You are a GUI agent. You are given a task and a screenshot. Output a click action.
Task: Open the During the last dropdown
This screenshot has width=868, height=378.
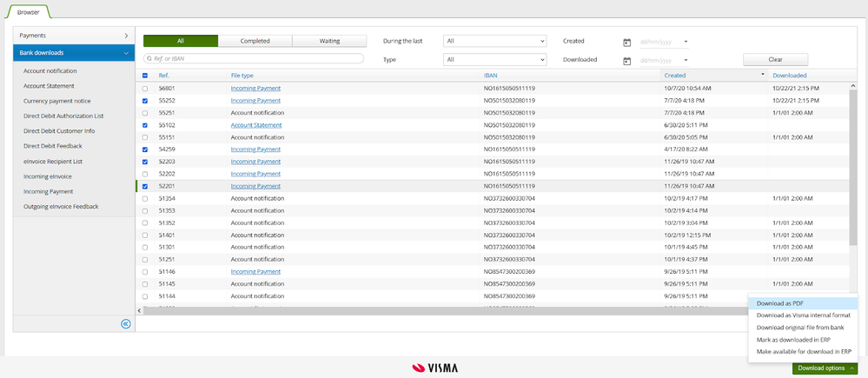pos(494,41)
